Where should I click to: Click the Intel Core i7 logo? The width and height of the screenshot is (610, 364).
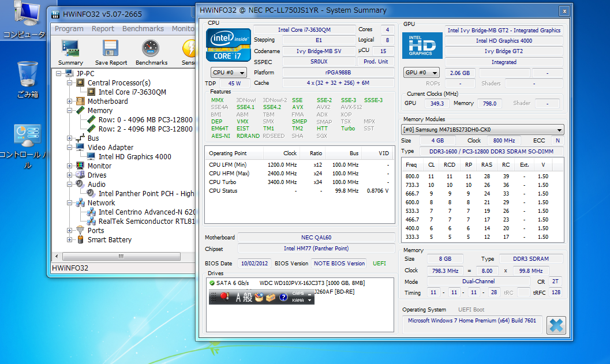pyautogui.click(x=229, y=45)
